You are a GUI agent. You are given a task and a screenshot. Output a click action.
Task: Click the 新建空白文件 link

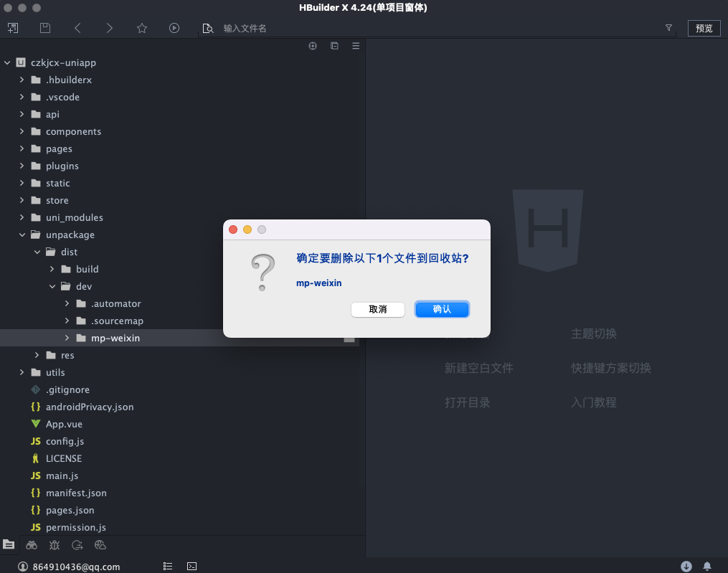tap(478, 368)
